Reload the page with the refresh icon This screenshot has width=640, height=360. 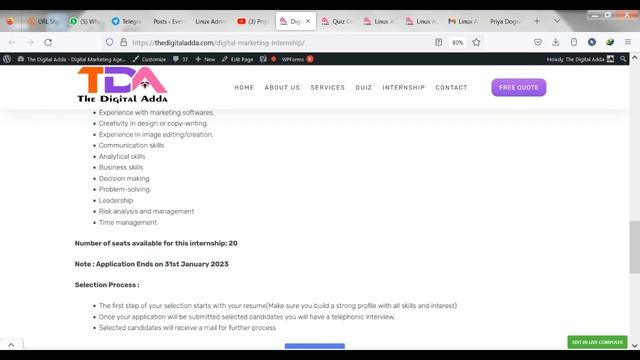48,42
